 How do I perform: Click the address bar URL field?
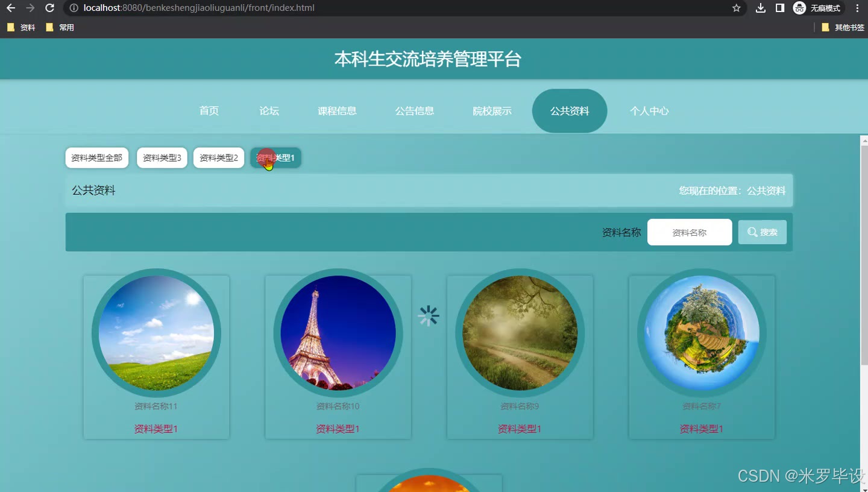click(x=398, y=8)
